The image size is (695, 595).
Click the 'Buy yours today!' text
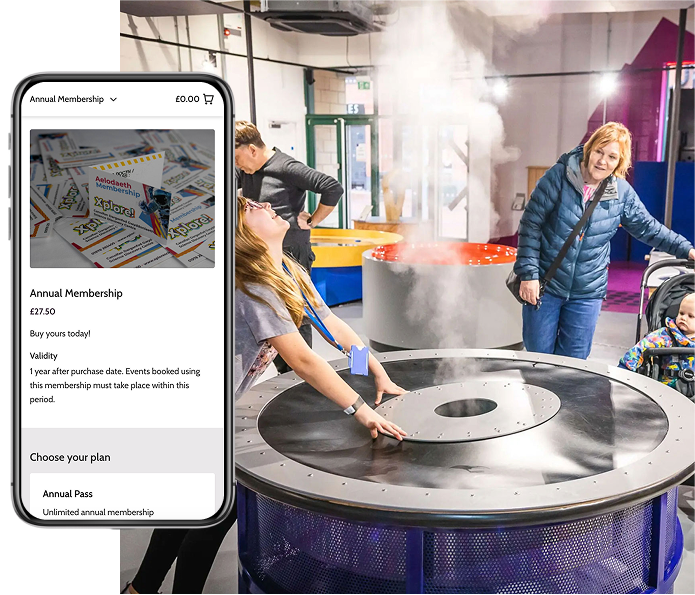click(60, 333)
